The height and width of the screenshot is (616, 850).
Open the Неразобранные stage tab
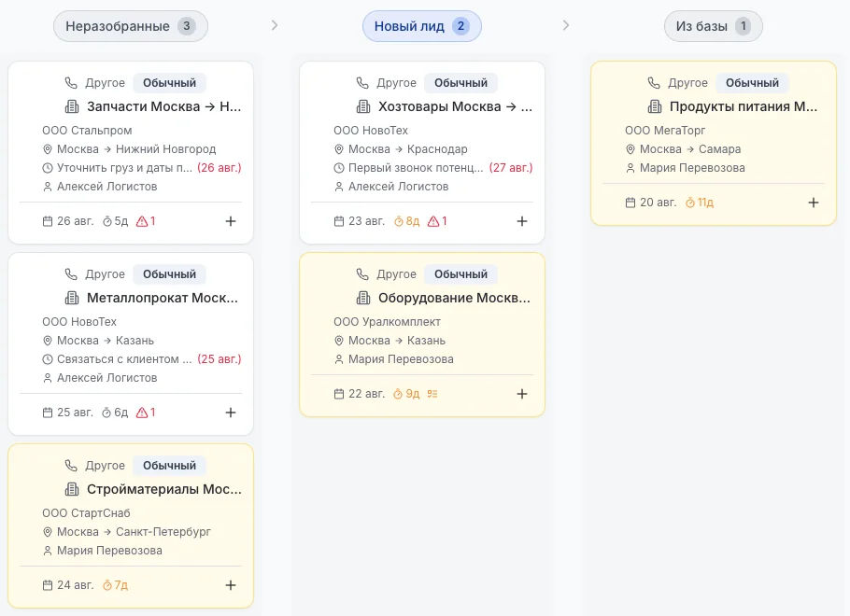pyautogui.click(x=130, y=26)
